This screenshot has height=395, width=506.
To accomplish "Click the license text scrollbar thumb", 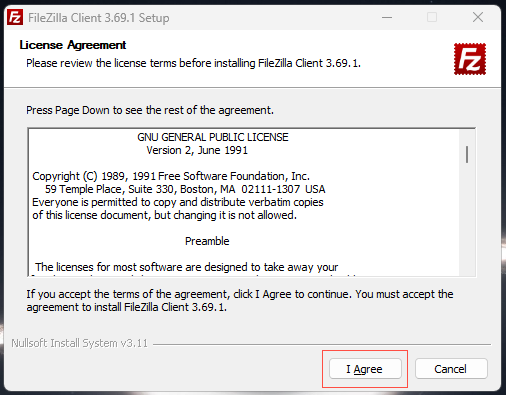I will [x=467, y=154].
